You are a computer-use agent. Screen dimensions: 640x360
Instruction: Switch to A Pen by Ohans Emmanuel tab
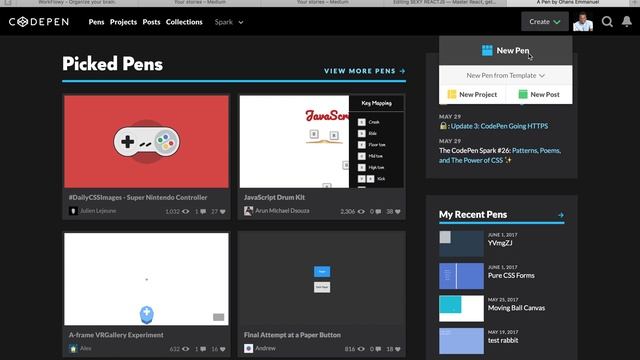click(567, 2)
